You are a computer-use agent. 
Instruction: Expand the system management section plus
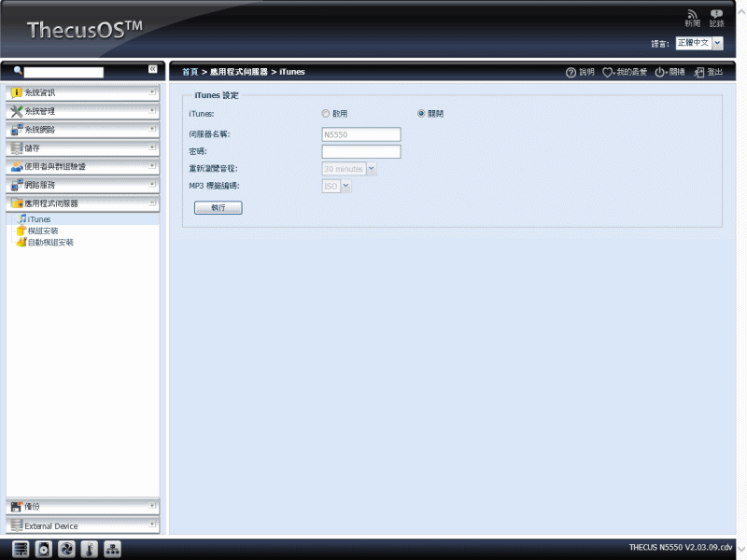tap(152, 110)
